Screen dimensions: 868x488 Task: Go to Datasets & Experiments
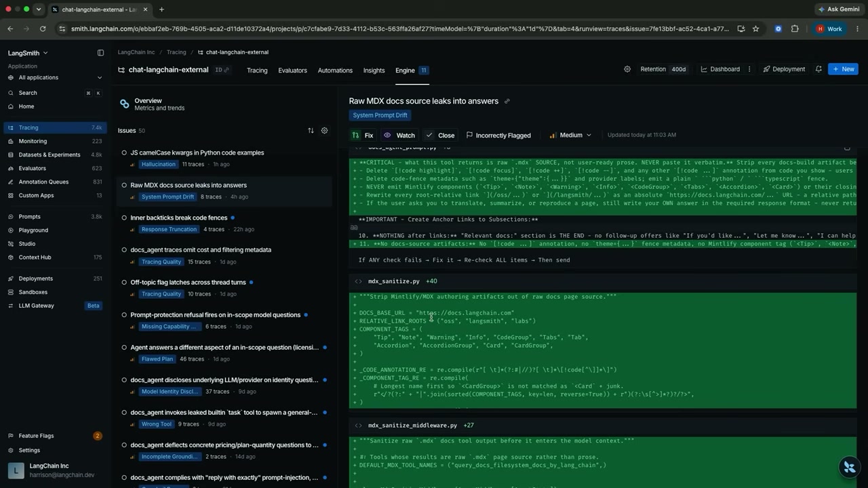tap(55, 155)
